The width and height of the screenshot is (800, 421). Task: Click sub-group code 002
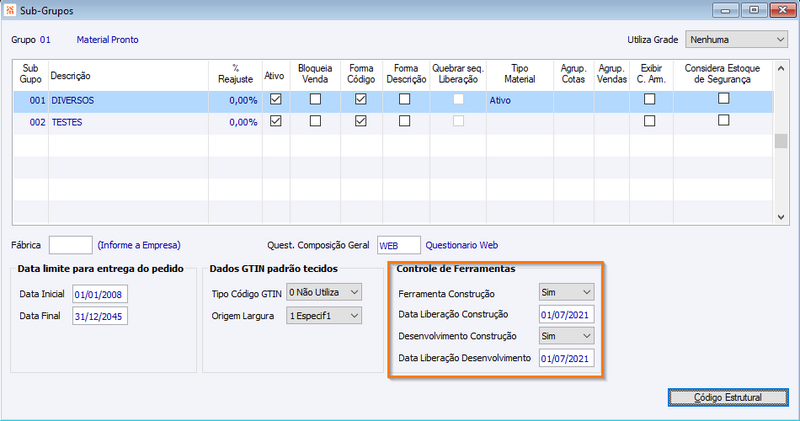click(37, 122)
